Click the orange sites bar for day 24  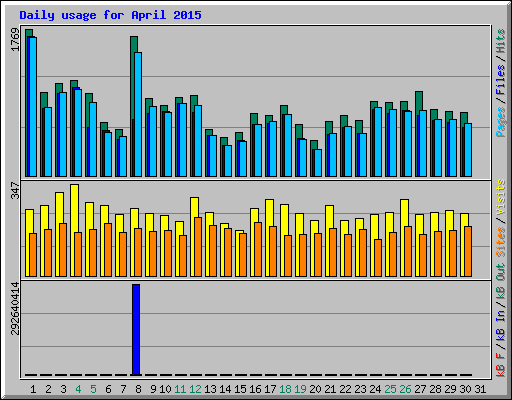(378, 258)
